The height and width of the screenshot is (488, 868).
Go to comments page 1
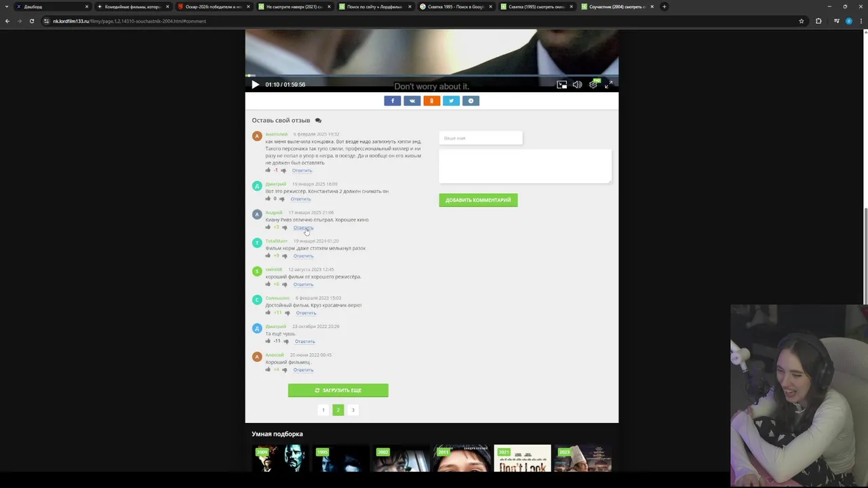(x=323, y=410)
